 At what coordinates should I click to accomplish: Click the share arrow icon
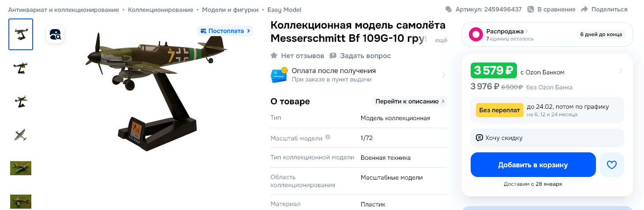584,9
